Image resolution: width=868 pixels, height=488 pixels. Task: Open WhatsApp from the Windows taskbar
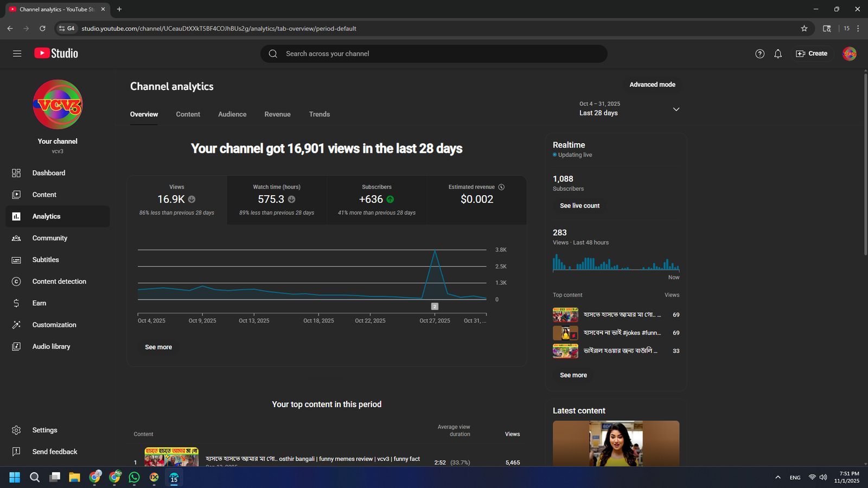point(134,477)
